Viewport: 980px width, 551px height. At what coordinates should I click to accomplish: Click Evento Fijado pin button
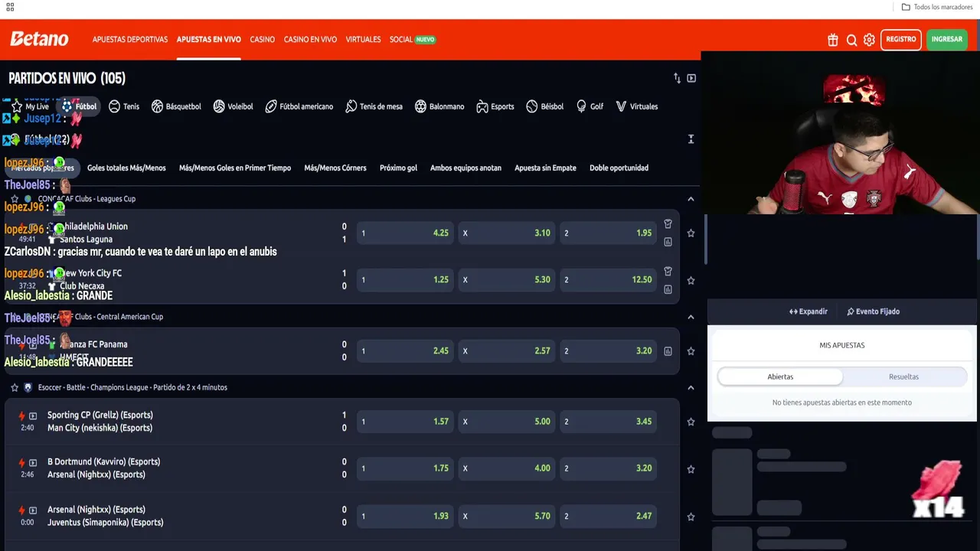[x=873, y=311]
